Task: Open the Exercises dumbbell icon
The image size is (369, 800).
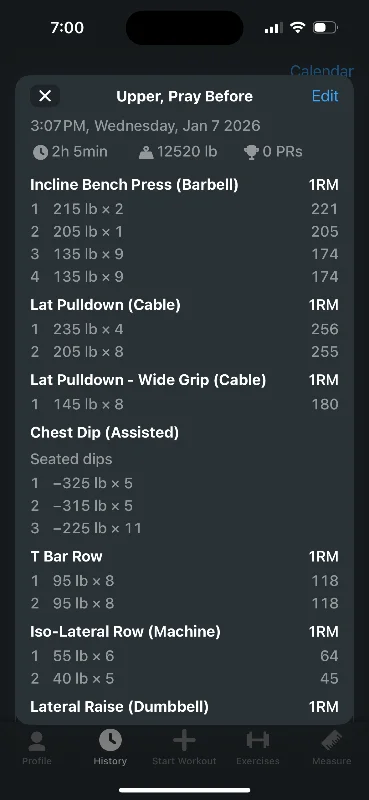Action: click(x=258, y=740)
